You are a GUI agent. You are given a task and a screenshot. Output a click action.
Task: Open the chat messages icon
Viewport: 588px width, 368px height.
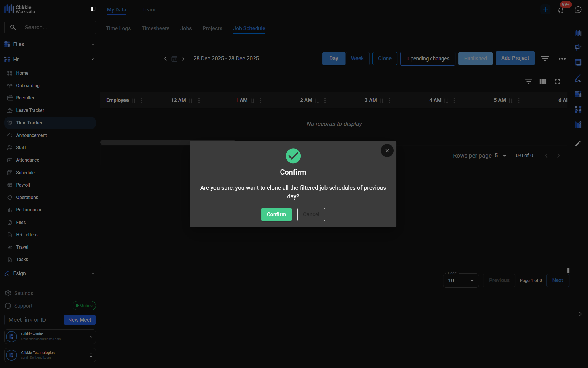pyautogui.click(x=578, y=10)
